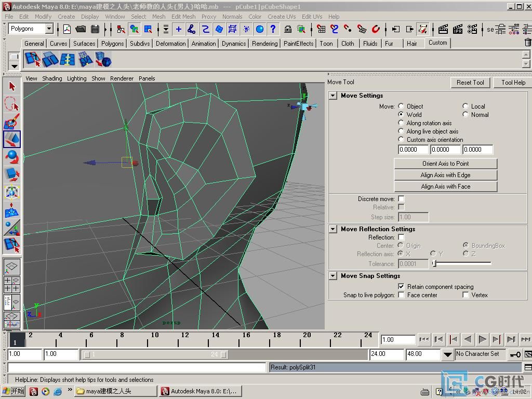Open the character set dropdown arrow
This screenshot has width=532, height=399.
pos(448,354)
